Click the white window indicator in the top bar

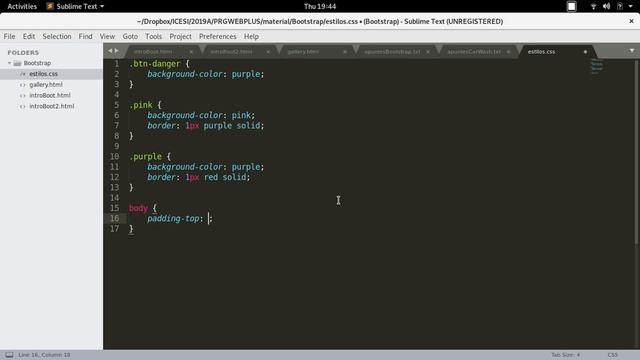point(571,6)
